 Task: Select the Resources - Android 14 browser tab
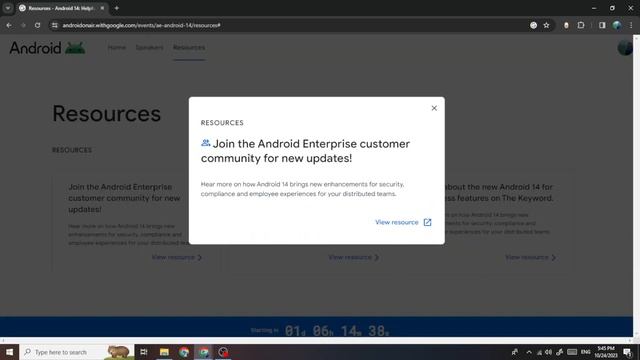pyautogui.click(x=62, y=8)
